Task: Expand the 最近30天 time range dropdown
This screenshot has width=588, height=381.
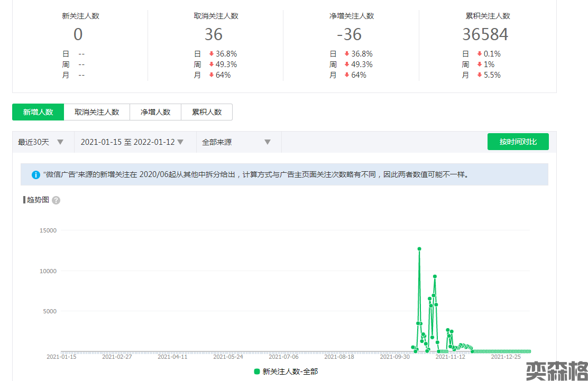Action: pos(41,142)
